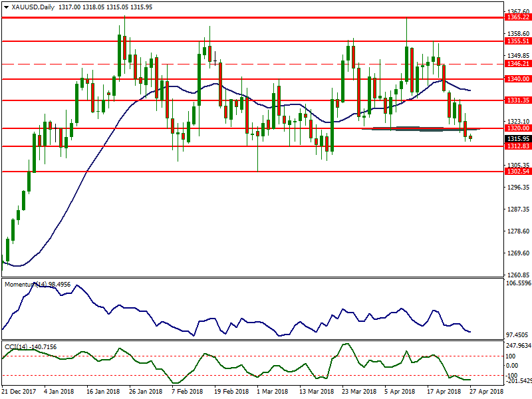
Task: Select the 1365.22 red price label
Action: (x=517, y=17)
